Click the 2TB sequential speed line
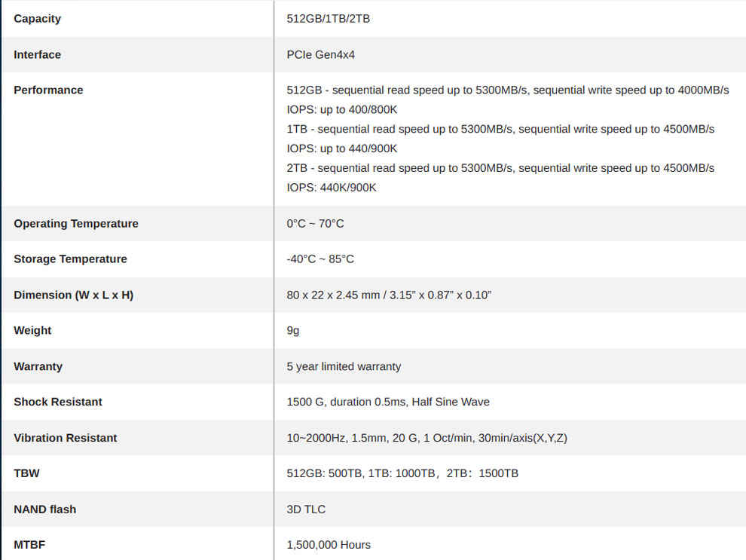The image size is (746, 560). click(500, 168)
